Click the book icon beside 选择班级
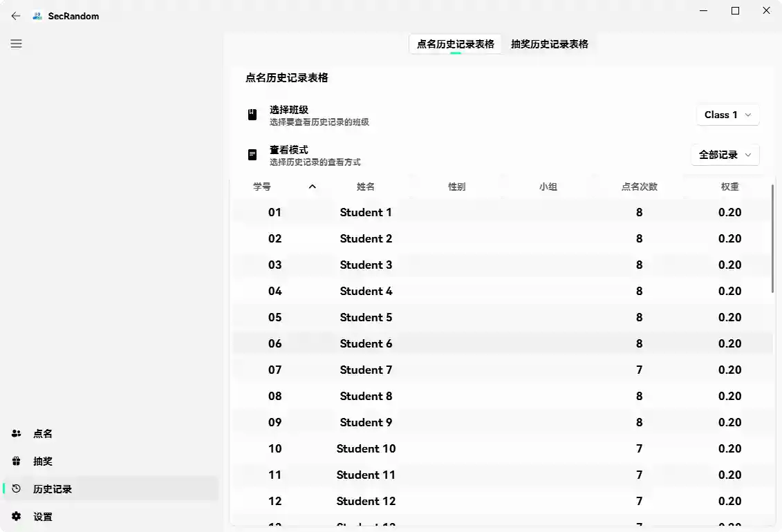This screenshot has height=532, width=782. pyautogui.click(x=252, y=115)
